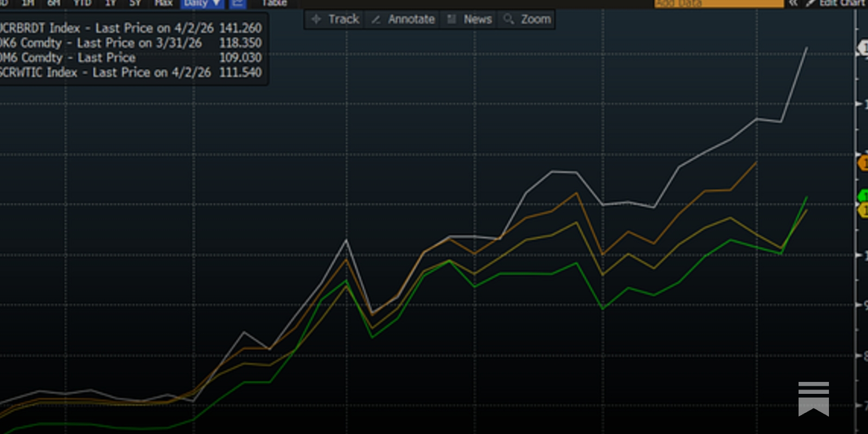Click the green axis price marker

click(x=863, y=195)
